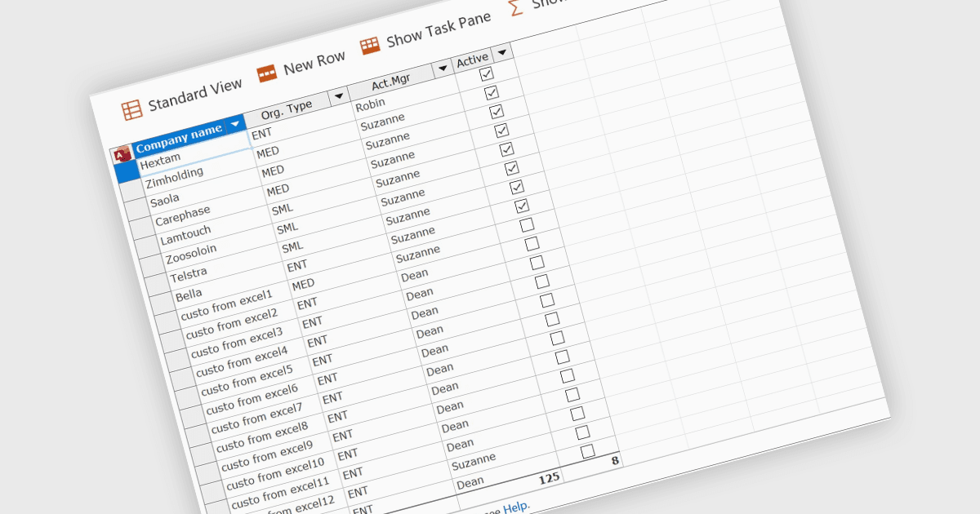Click the custo from excel4 cell
This screenshot has height=514, width=980.
(x=250, y=363)
